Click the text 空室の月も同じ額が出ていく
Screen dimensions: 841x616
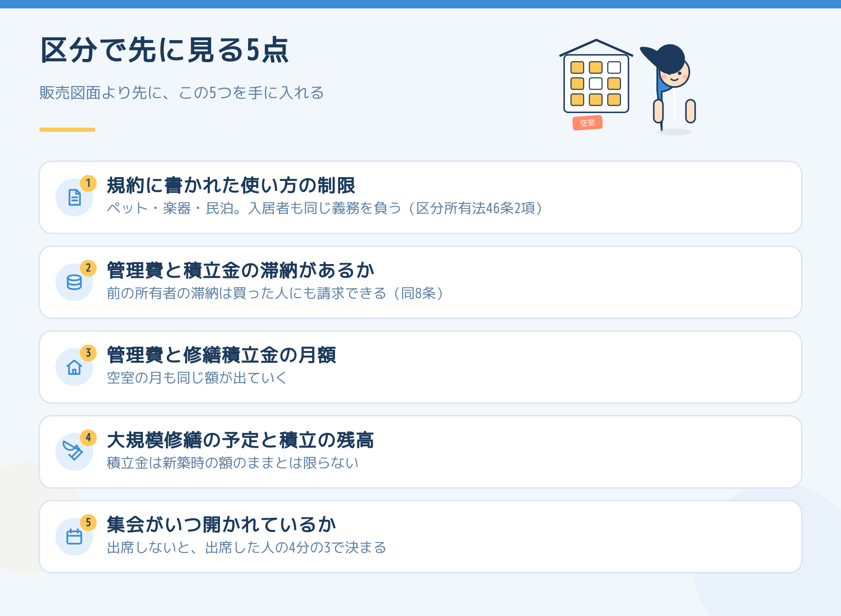pos(197,378)
